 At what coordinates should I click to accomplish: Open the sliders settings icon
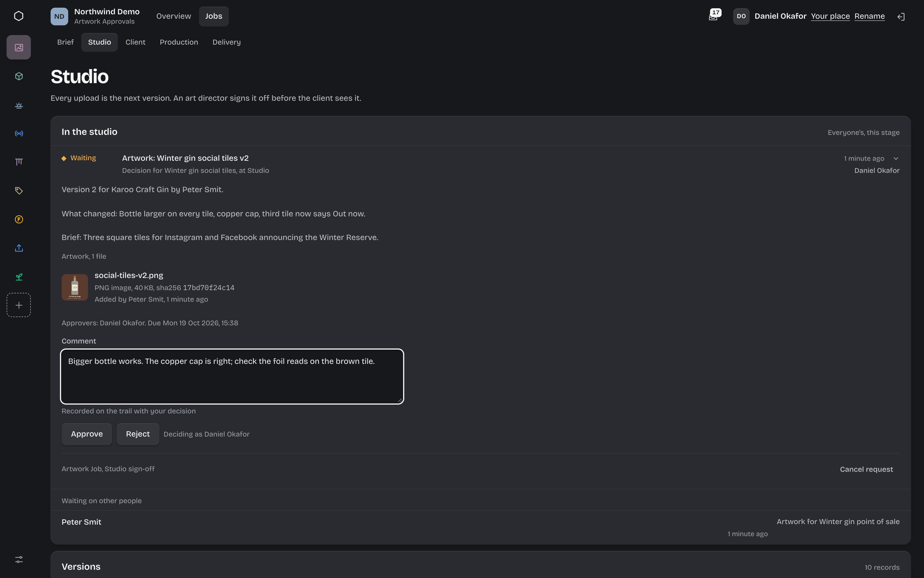point(19,559)
